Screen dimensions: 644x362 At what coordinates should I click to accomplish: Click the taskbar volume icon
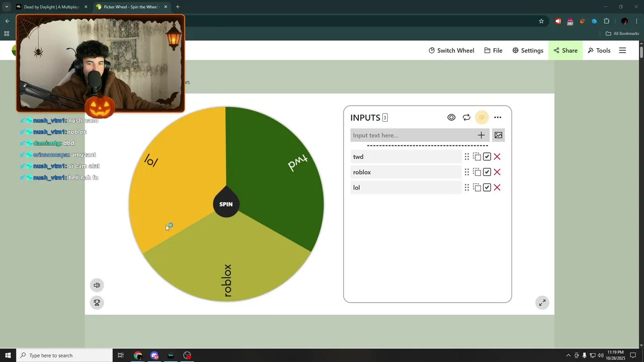click(x=600, y=355)
